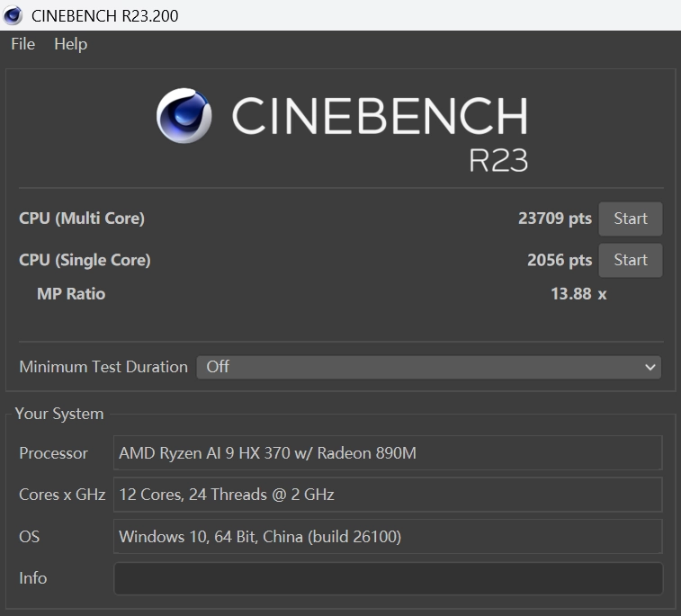Open the File menu
The height and width of the screenshot is (616, 681).
(x=22, y=44)
